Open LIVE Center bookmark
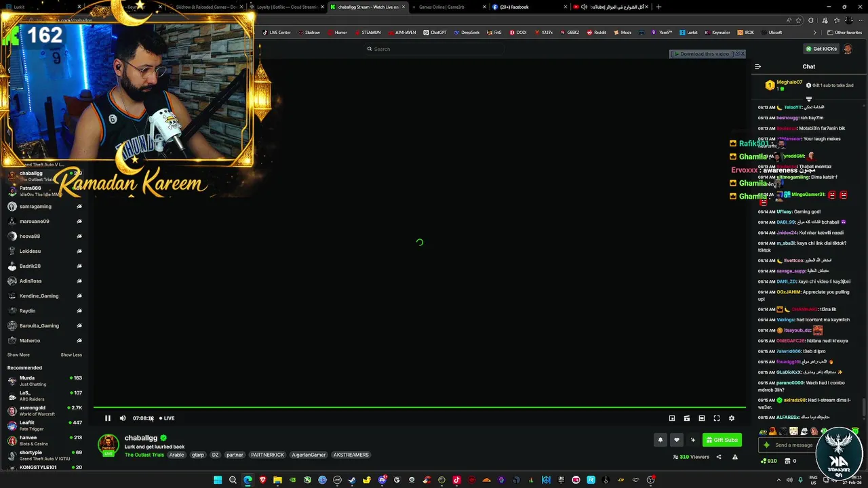 coord(277,33)
